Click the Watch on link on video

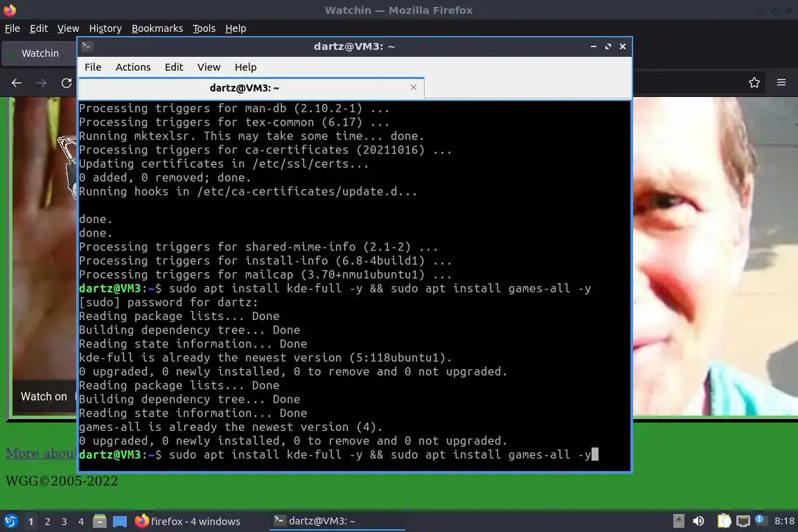tap(44, 397)
